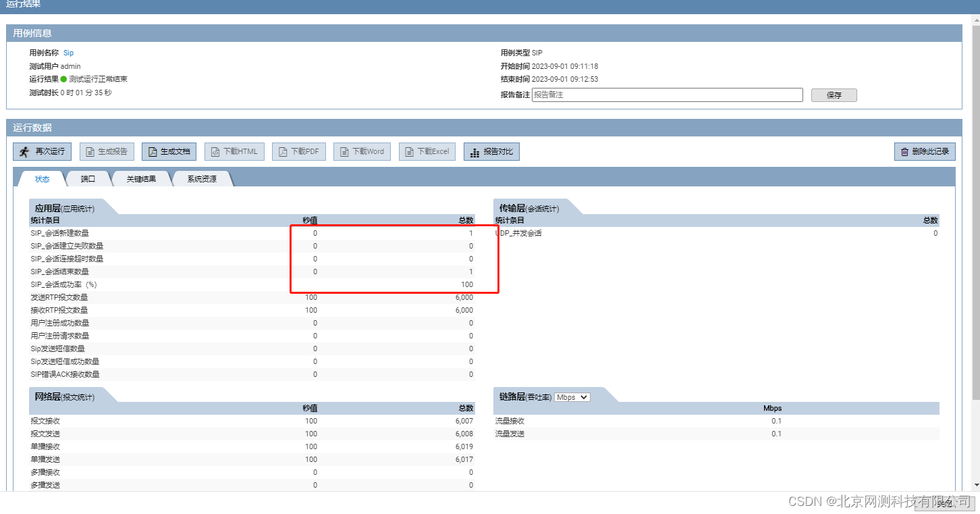Click the 运行数据 panel header
The image size is (980, 514).
(484, 128)
